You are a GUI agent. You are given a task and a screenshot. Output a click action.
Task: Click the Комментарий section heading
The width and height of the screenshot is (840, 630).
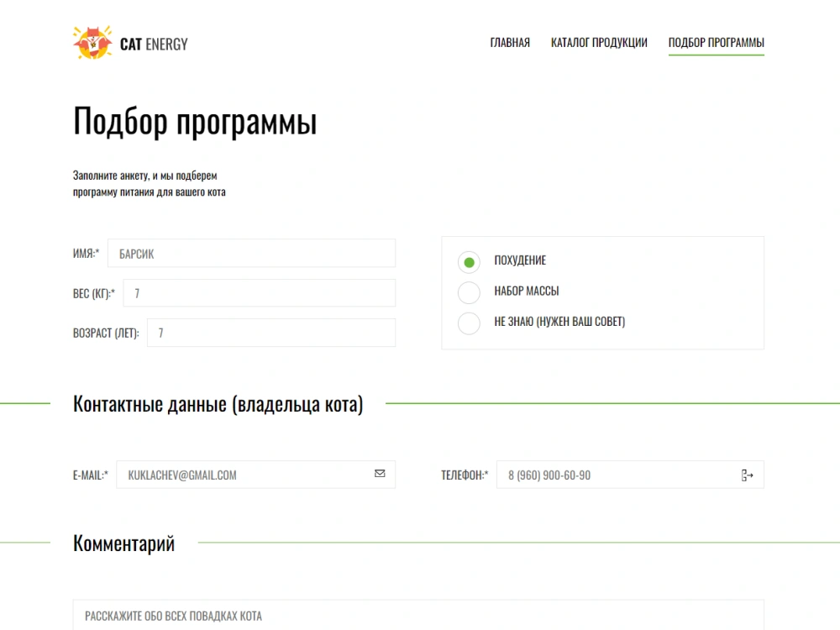[123, 543]
